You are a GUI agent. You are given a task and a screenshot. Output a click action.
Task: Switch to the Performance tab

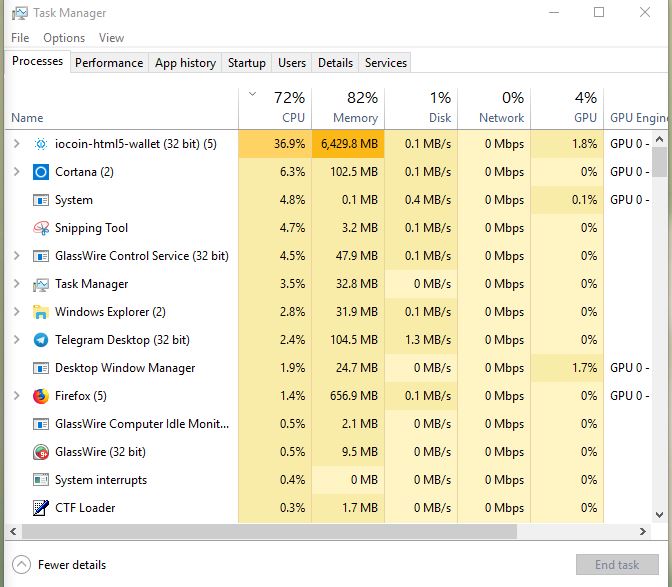pos(109,63)
